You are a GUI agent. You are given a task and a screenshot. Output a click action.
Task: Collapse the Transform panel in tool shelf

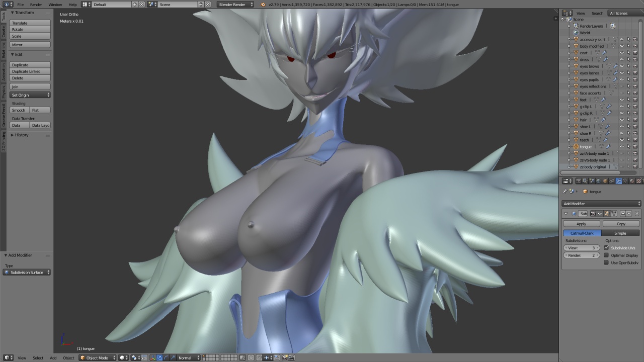coord(13,13)
